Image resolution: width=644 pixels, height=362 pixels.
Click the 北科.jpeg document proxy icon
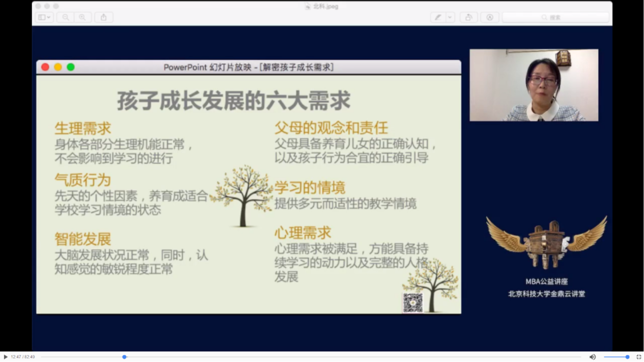click(x=308, y=6)
